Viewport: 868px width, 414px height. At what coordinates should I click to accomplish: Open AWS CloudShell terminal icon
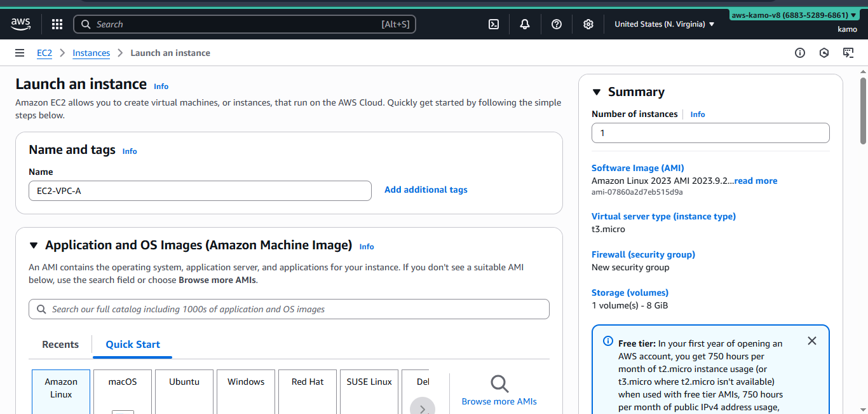click(494, 24)
